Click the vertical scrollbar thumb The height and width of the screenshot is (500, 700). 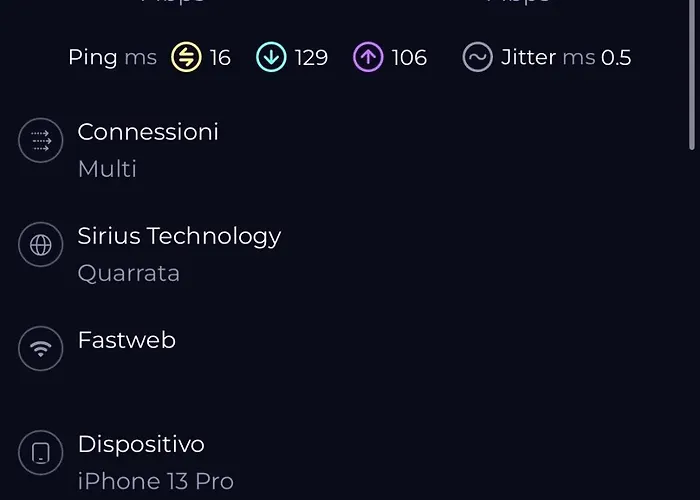tap(692, 75)
